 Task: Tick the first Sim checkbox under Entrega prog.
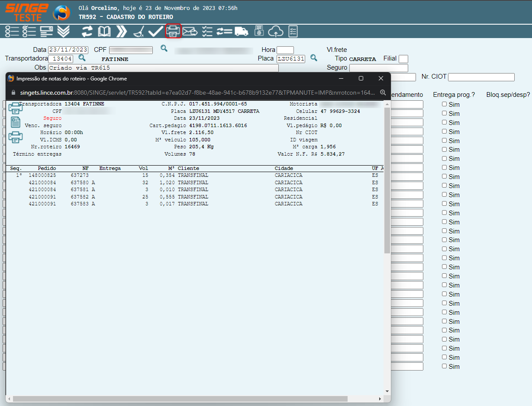[x=444, y=104]
